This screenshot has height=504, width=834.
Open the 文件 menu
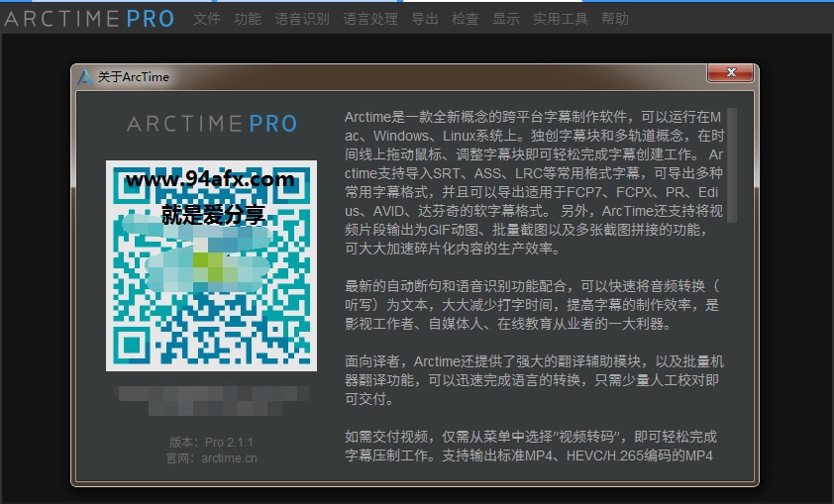click(206, 19)
